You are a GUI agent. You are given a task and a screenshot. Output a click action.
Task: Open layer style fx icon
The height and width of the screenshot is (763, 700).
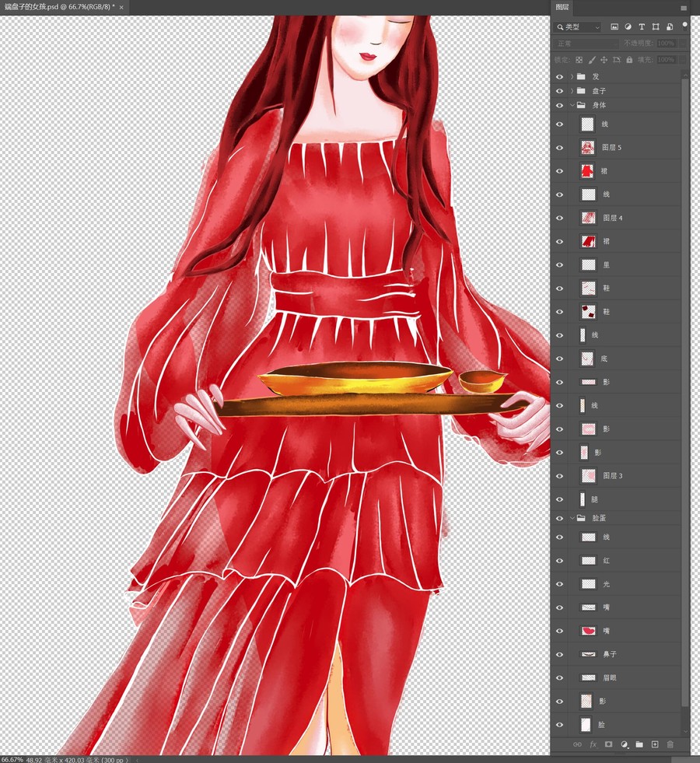(593, 744)
